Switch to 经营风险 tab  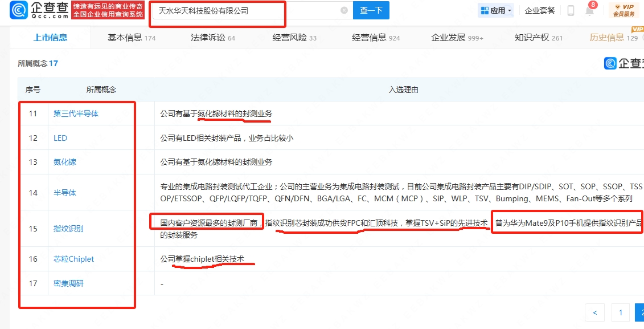tap(294, 38)
